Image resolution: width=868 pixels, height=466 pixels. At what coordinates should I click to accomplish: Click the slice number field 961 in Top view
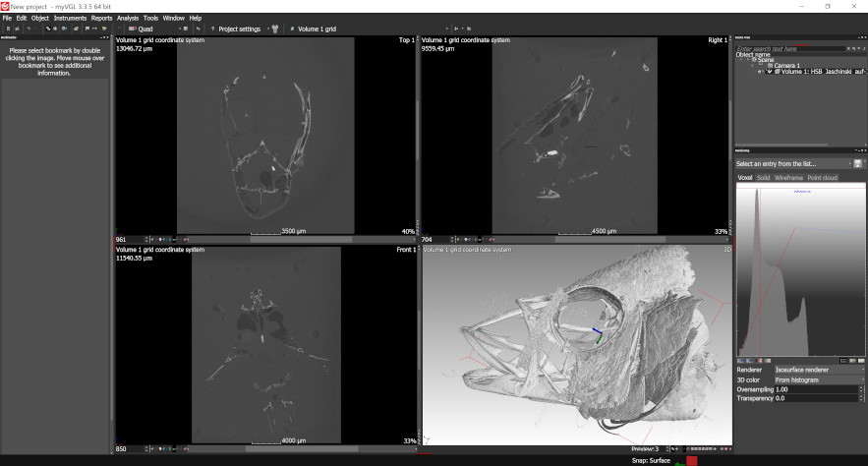point(130,240)
